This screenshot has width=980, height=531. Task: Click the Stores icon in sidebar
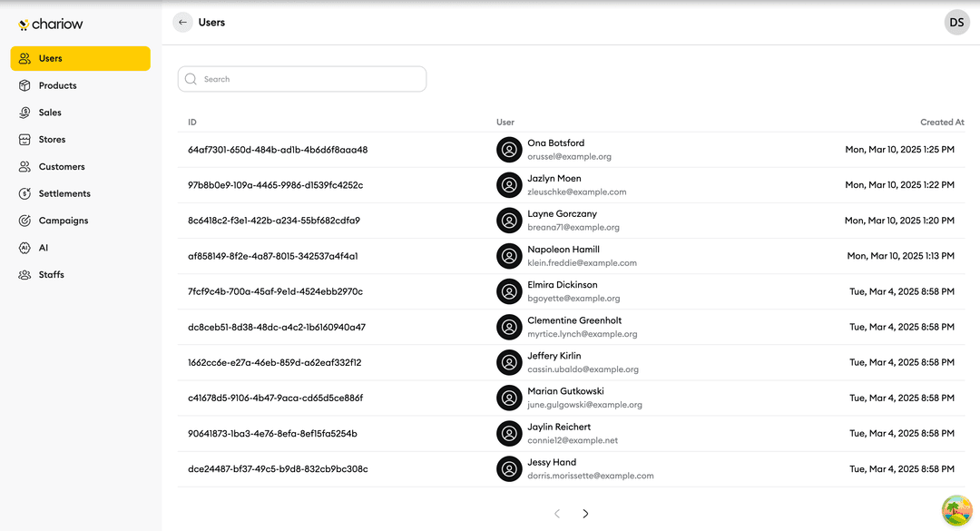click(24, 140)
